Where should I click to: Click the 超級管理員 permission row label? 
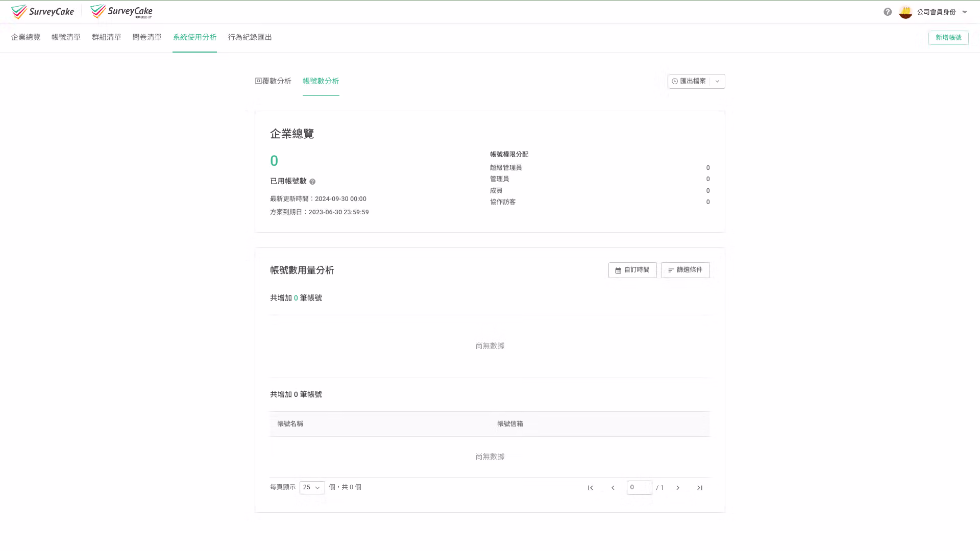506,168
